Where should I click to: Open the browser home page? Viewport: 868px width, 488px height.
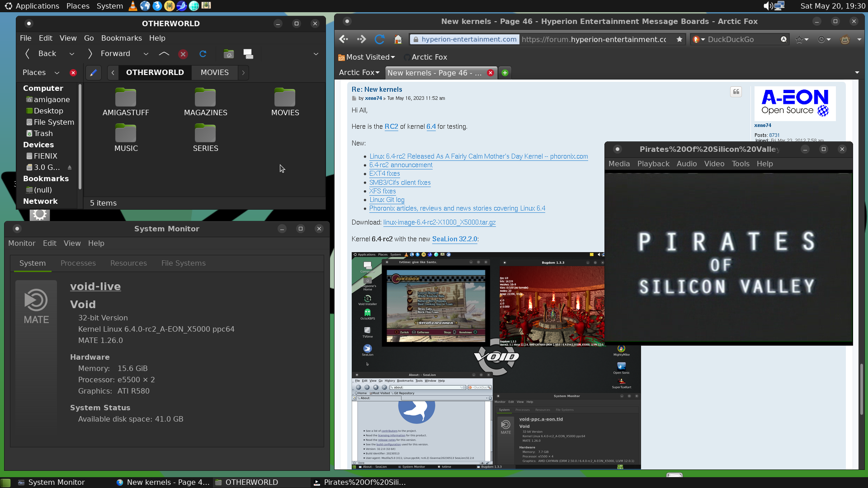pos(398,39)
